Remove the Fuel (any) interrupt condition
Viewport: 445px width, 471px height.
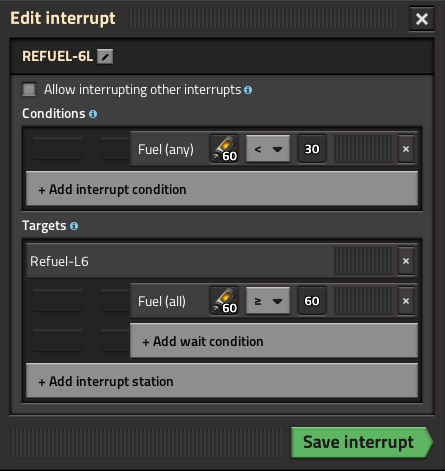pos(406,149)
